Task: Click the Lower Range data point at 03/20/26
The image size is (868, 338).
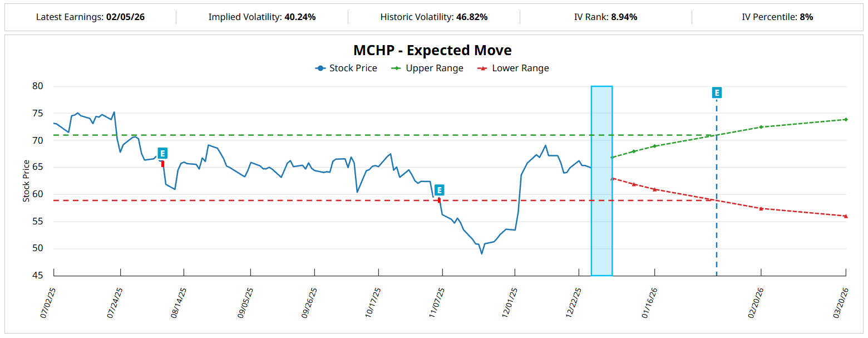Action: tap(845, 216)
